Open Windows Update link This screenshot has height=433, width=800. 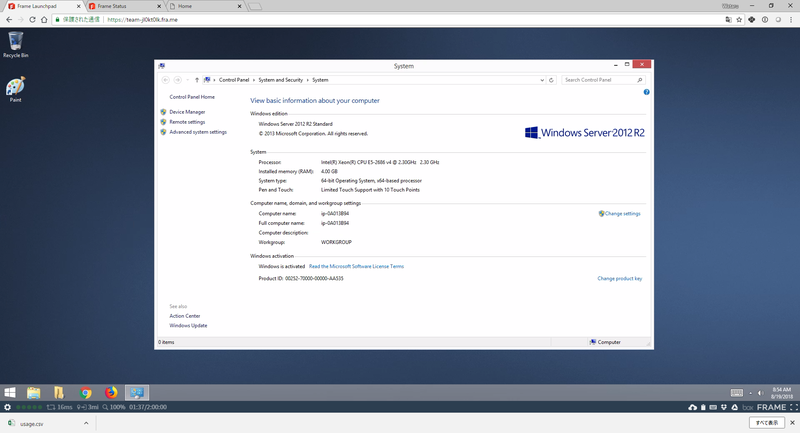(x=188, y=325)
